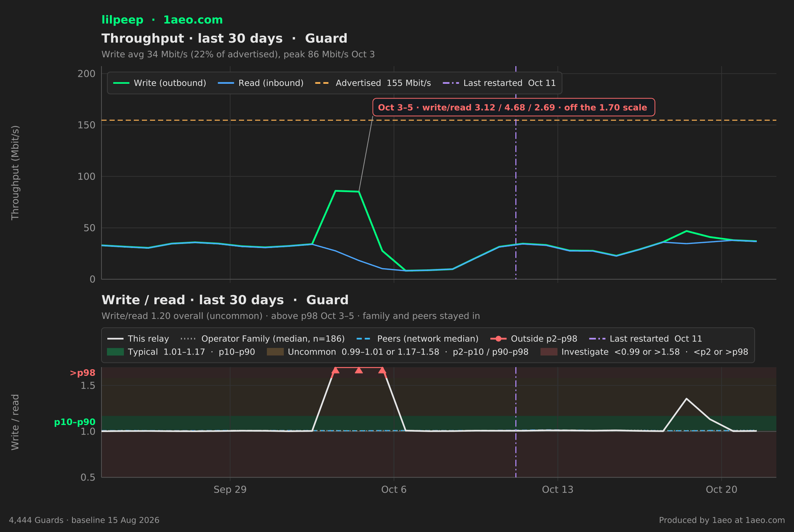Screen dimensions: 794x532
Task: Click the red Investigate range swatch
Action: 549,352
